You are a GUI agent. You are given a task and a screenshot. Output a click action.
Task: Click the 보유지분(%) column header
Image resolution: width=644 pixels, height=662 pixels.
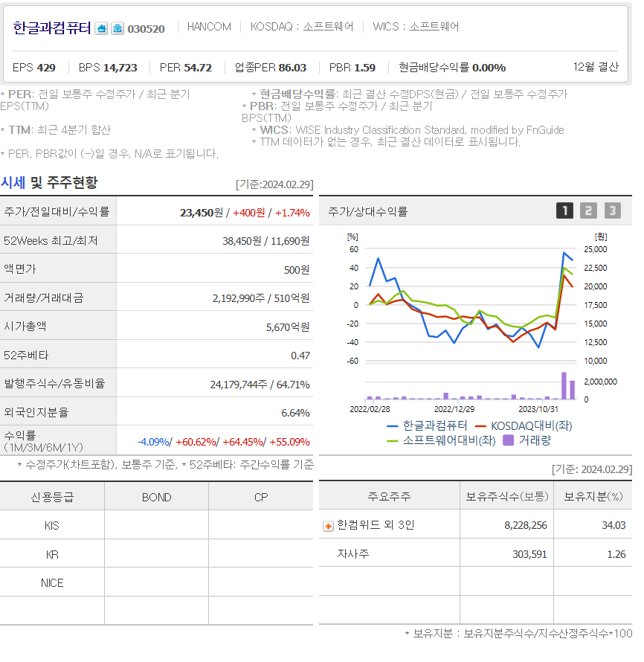coord(593,497)
